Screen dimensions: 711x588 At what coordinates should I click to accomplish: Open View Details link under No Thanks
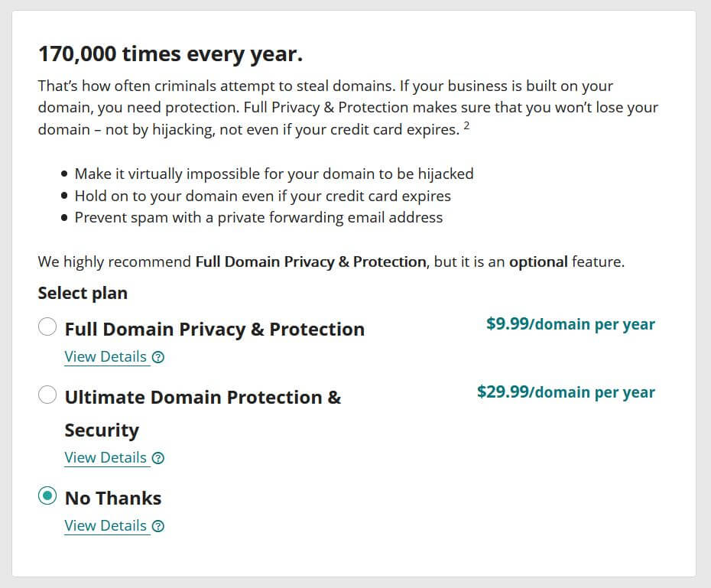tap(106, 526)
